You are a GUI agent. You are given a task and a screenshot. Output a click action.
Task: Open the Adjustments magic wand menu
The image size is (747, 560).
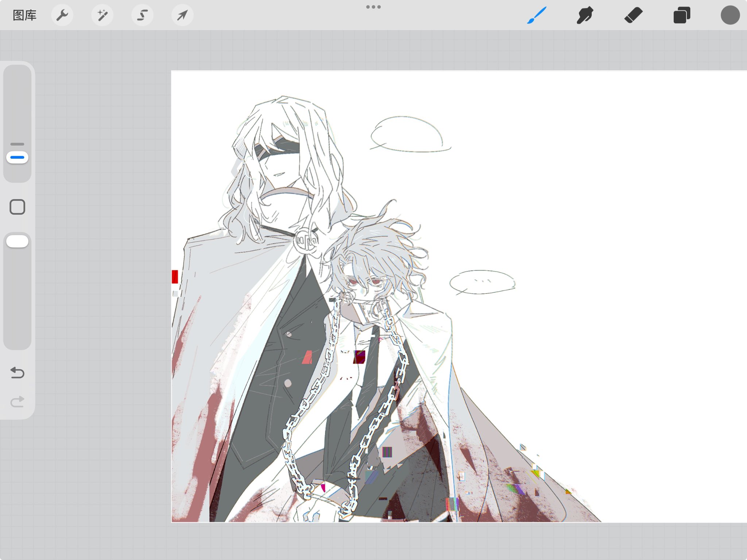102,15
